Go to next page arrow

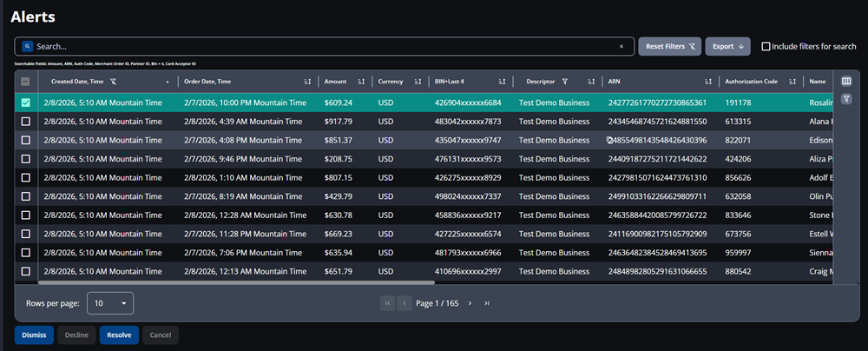tap(470, 303)
